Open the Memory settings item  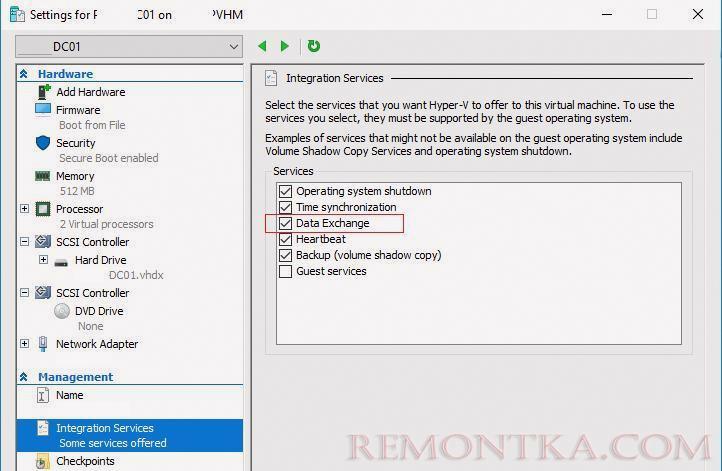tap(75, 176)
